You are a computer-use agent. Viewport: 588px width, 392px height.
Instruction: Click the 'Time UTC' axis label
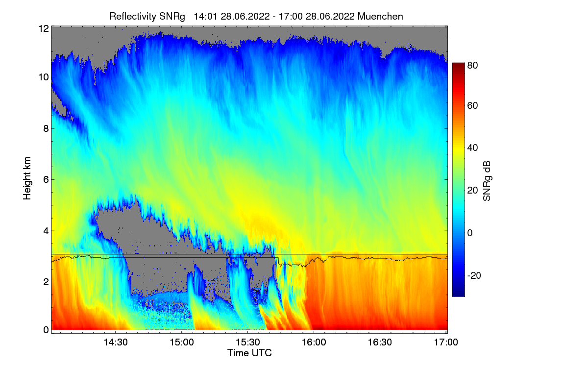pyautogui.click(x=249, y=353)
